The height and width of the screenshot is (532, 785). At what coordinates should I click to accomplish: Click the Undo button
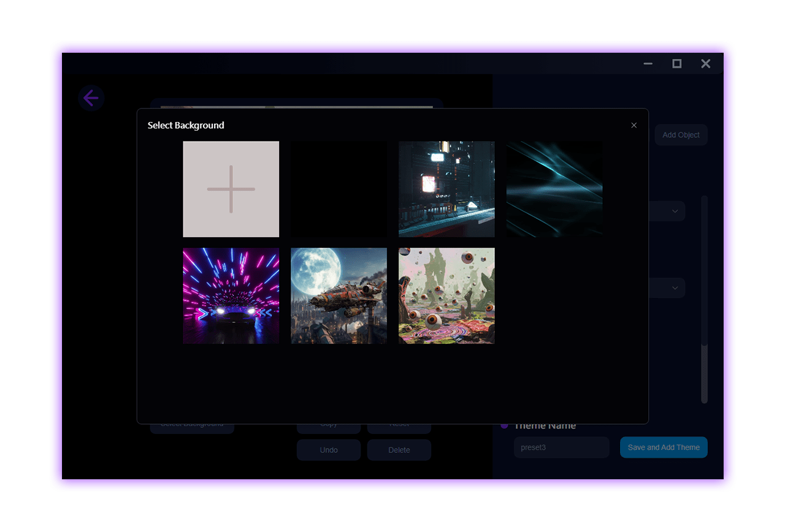[x=329, y=450]
